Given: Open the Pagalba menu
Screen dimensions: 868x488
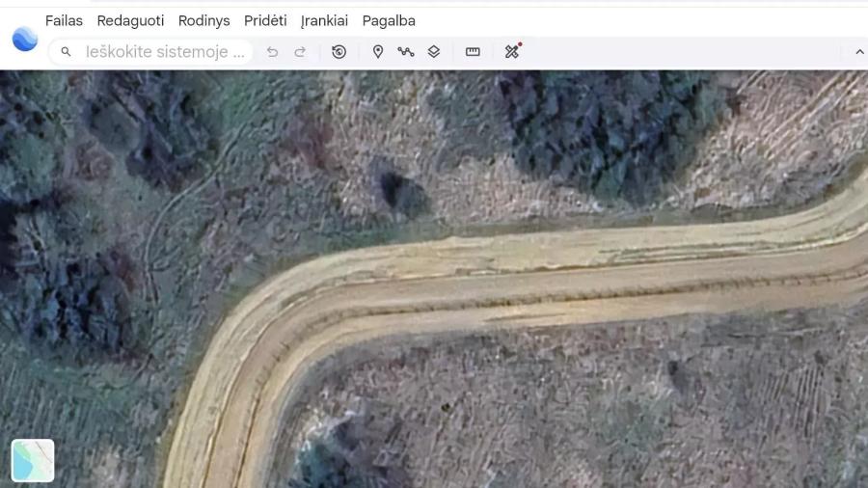Looking at the screenshot, I should click(x=389, y=20).
